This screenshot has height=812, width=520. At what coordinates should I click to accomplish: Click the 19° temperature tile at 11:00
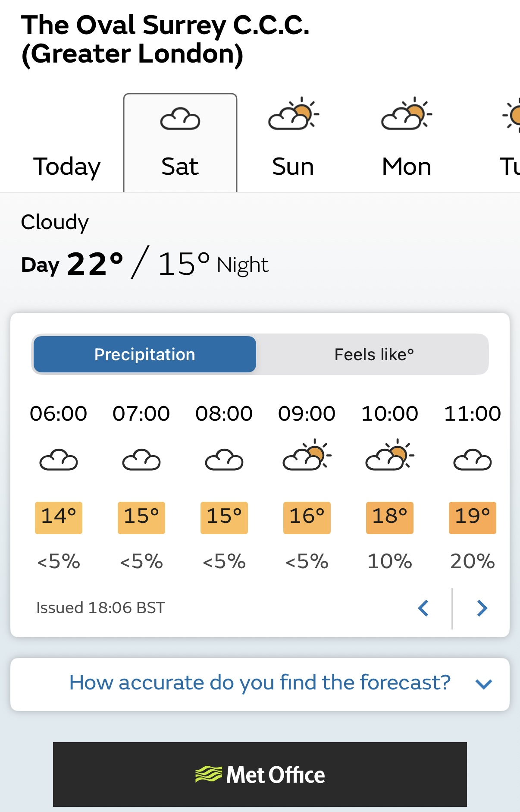point(473,518)
